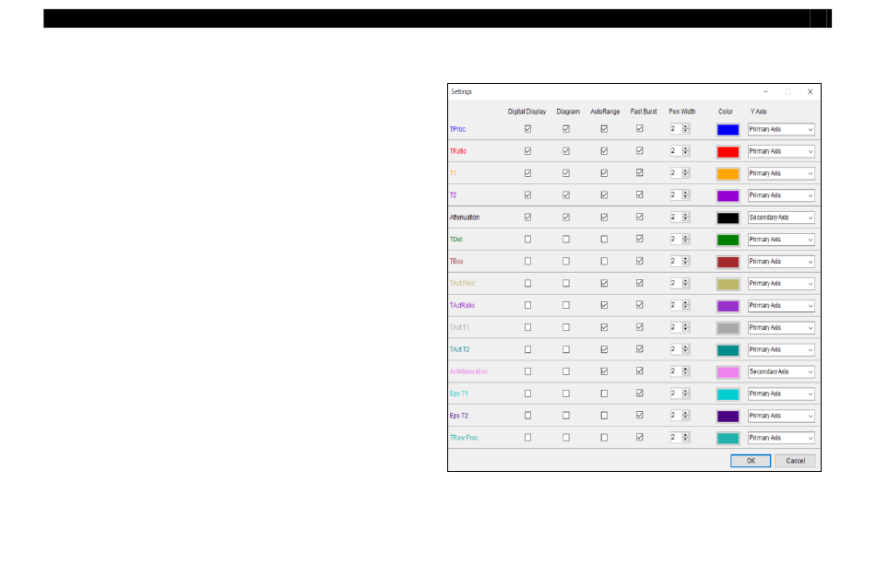
Task: Open Y Axis dropdown for ActAttenuation
Action: tap(781, 371)
